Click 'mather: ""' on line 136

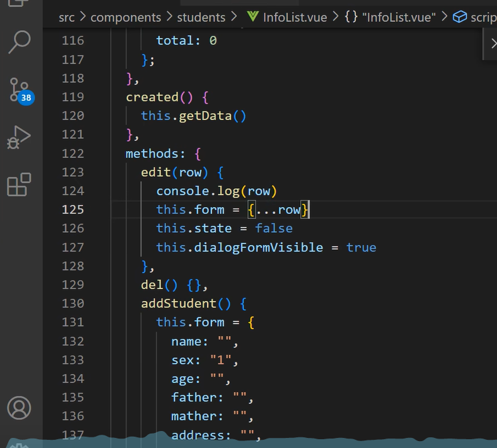209,417
